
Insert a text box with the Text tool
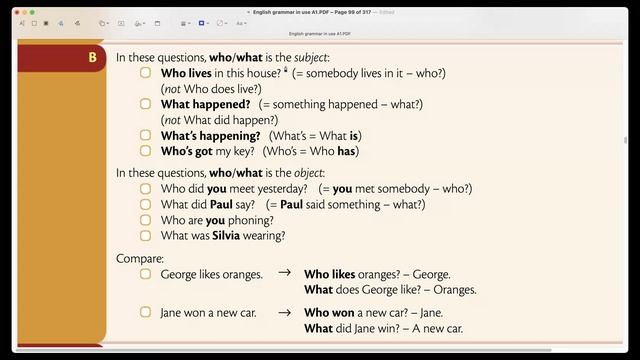[x=121, y=24]
